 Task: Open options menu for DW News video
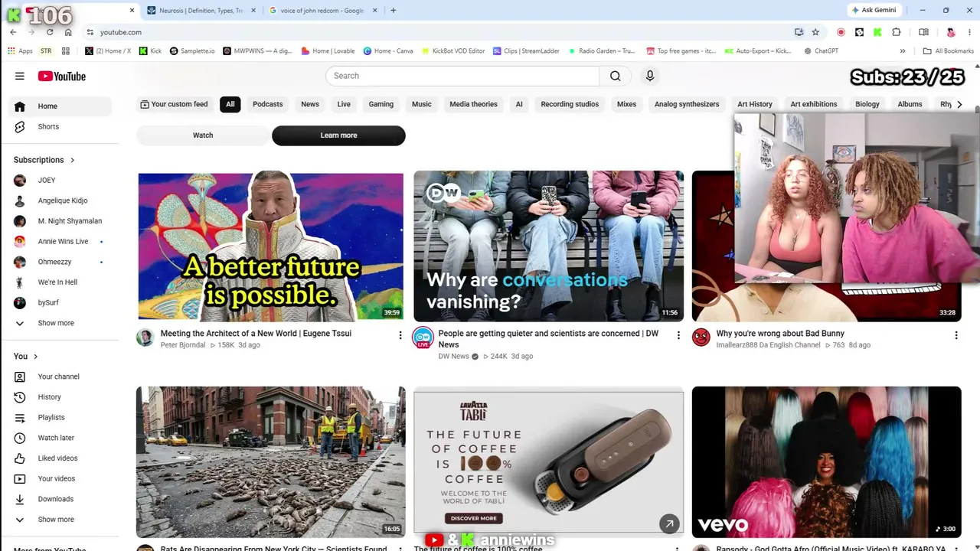tap(678, 335)
